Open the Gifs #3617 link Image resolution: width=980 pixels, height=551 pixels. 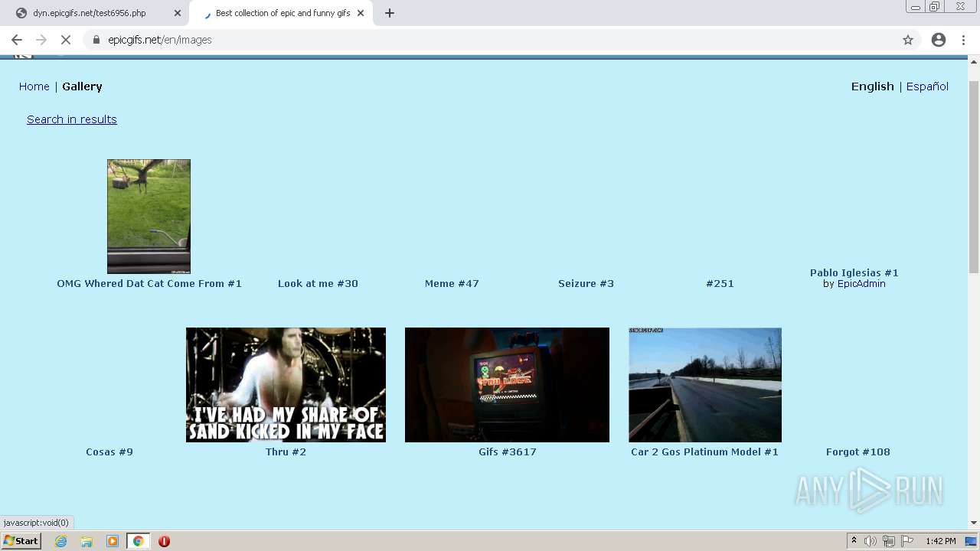(x=508, y=452)
